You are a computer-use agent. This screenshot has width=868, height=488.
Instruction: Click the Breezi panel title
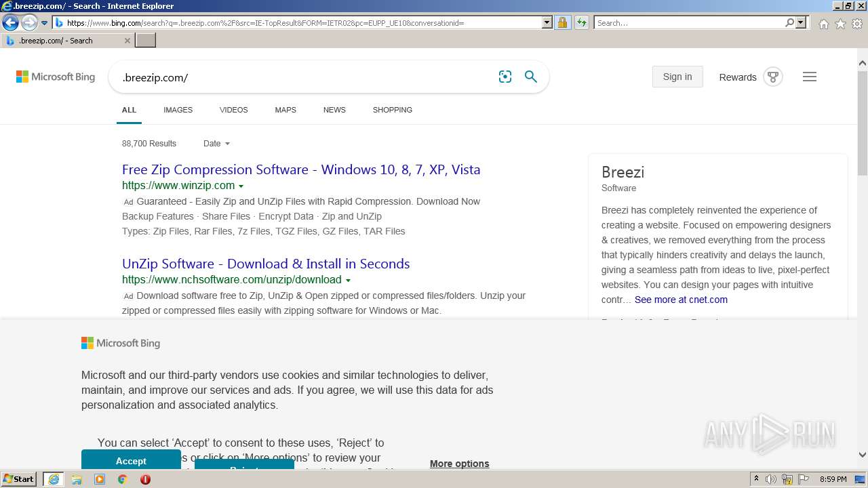[623, 172]
